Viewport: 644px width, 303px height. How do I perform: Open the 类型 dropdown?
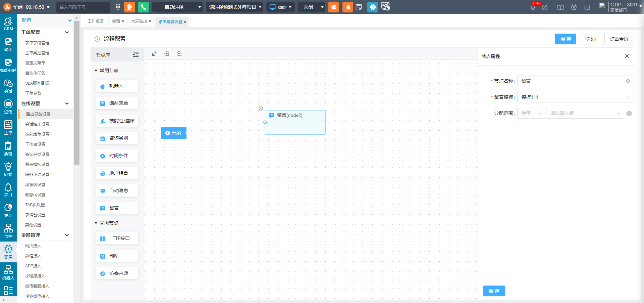click(531, 113)
